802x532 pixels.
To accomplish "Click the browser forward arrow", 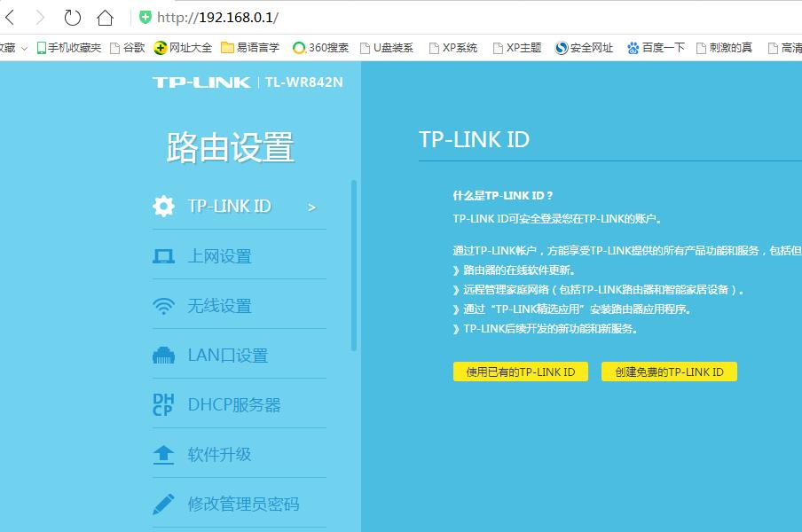I will [x=40, y=18].
